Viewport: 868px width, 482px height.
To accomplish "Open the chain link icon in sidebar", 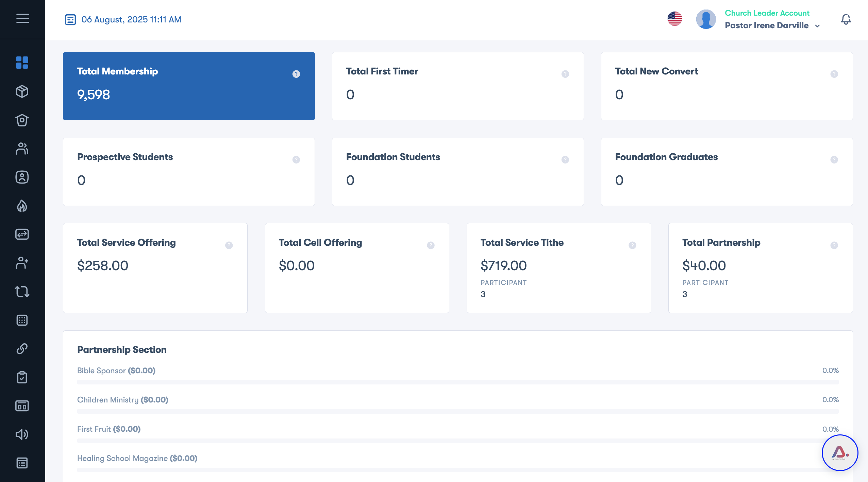I will point(22,349).
